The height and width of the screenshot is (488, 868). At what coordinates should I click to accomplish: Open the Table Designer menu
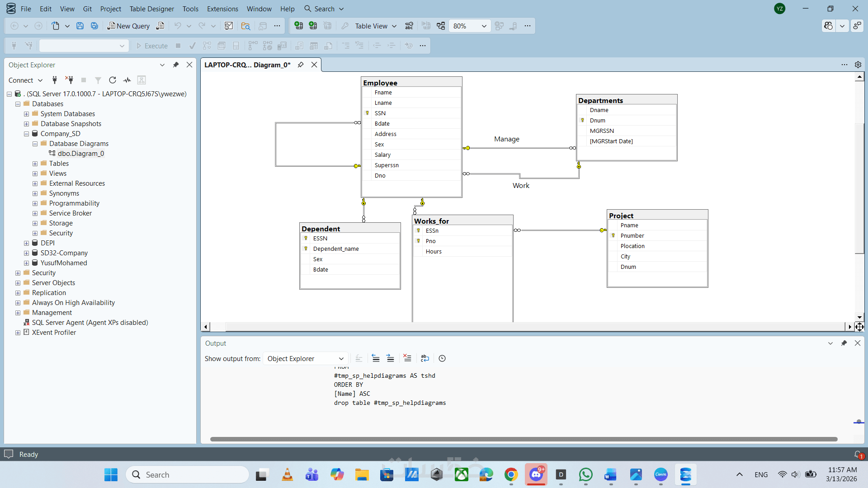[x=151, y=9]
